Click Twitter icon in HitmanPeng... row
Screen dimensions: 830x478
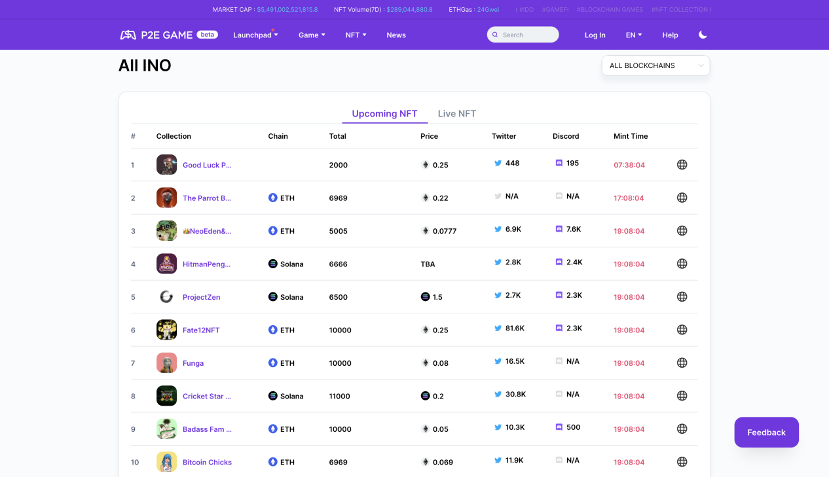point(498,262)
